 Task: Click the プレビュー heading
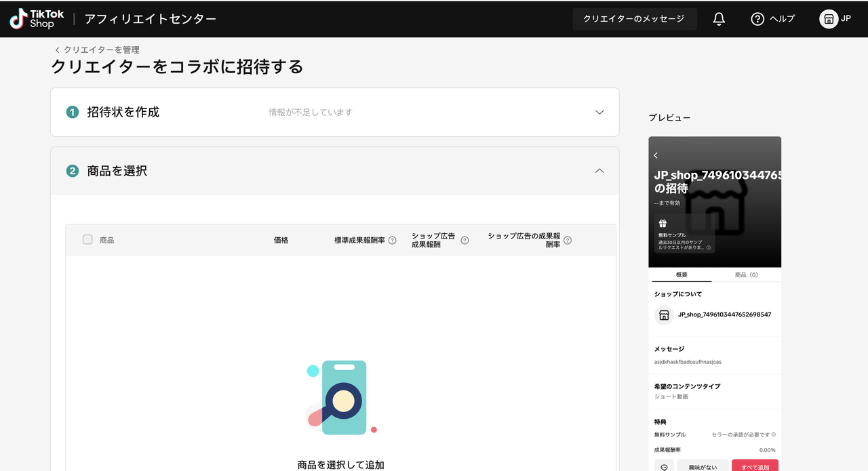669,118
